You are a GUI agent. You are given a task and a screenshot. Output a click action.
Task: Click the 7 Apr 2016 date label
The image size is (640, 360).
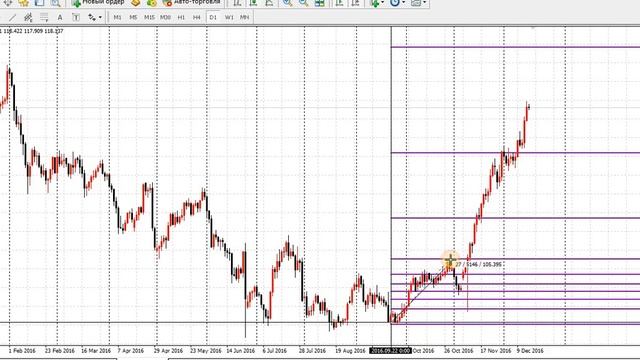pos(131,351)
